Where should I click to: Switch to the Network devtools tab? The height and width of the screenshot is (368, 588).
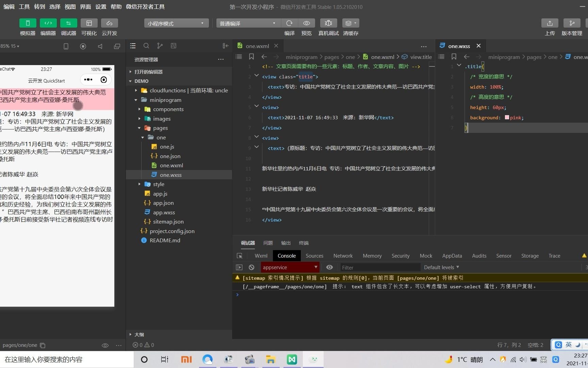point(343,256)
